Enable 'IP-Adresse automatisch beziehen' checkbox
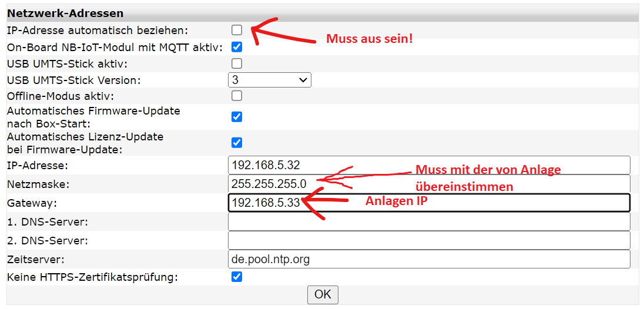Image resolution: width=644 pixels, height=309 pixels. (x=237, y=30)
